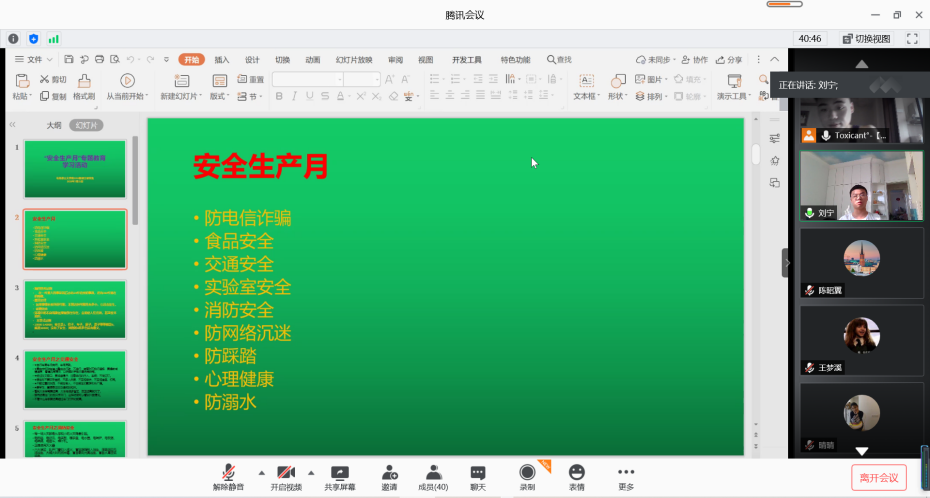Viewport: 930px width, 498px height.
Task: Expand video options arrow next to 开启视频
Action: 311,472
